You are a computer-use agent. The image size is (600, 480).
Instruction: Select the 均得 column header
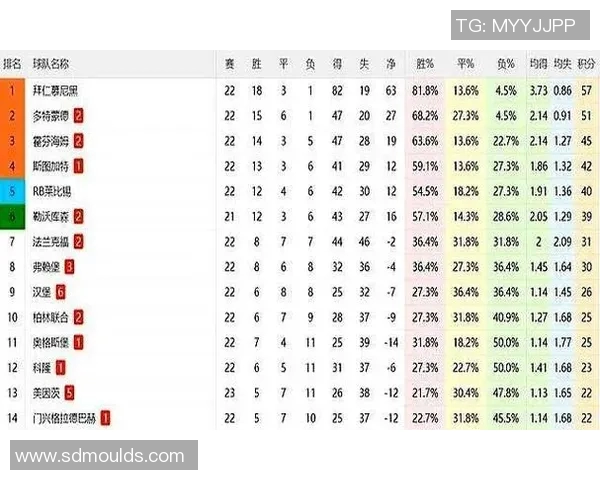[x=537, y=64]
